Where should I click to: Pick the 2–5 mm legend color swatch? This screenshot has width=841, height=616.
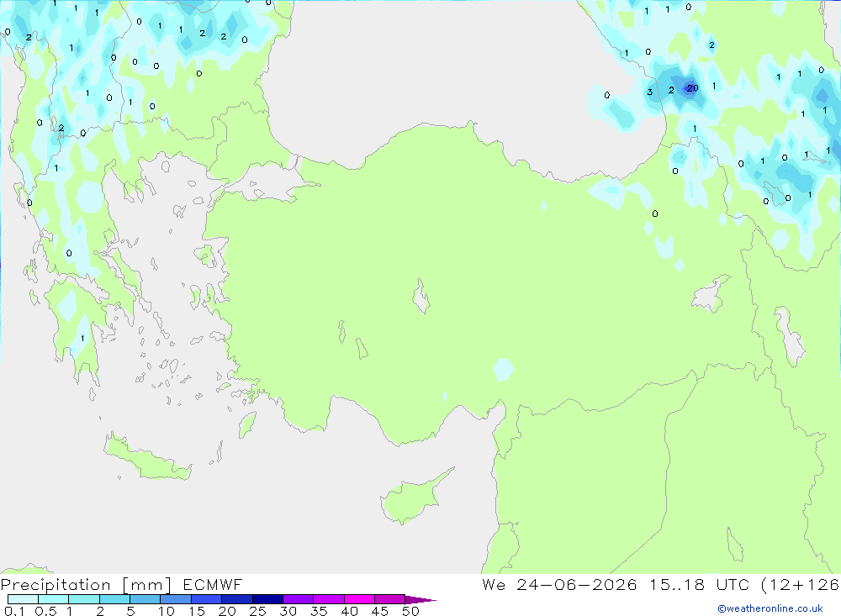pos(114,599)
